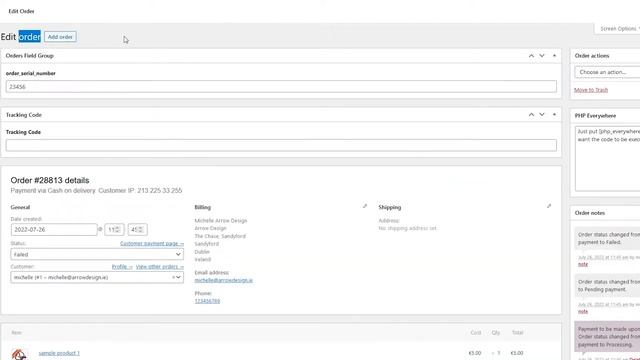The image size is (640, 360).
Task: Move Tracking Code panel up
Action: pos(531,115)
